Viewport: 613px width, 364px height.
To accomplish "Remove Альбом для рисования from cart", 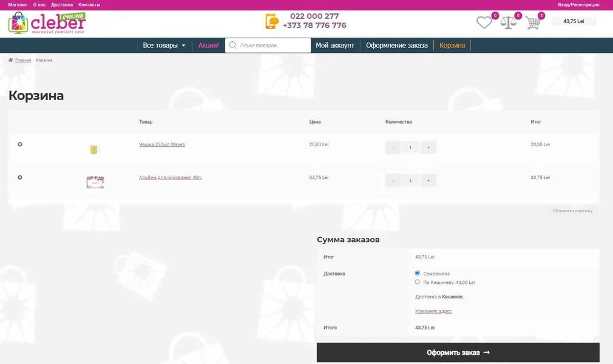I will (20, 177).
